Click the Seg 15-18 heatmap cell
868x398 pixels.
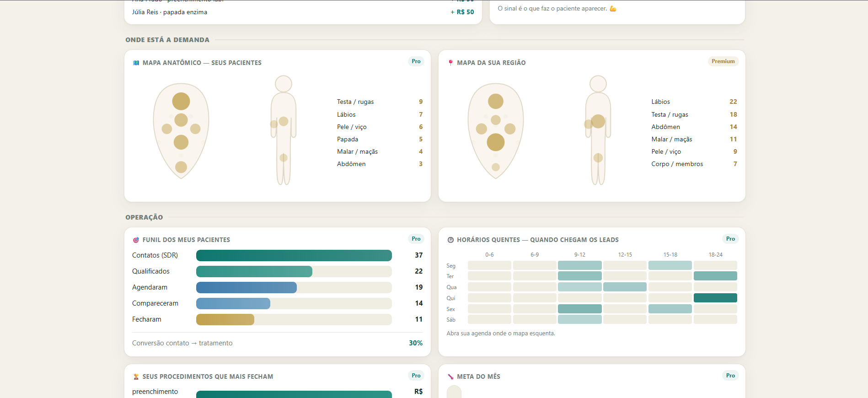coord(670,265)
